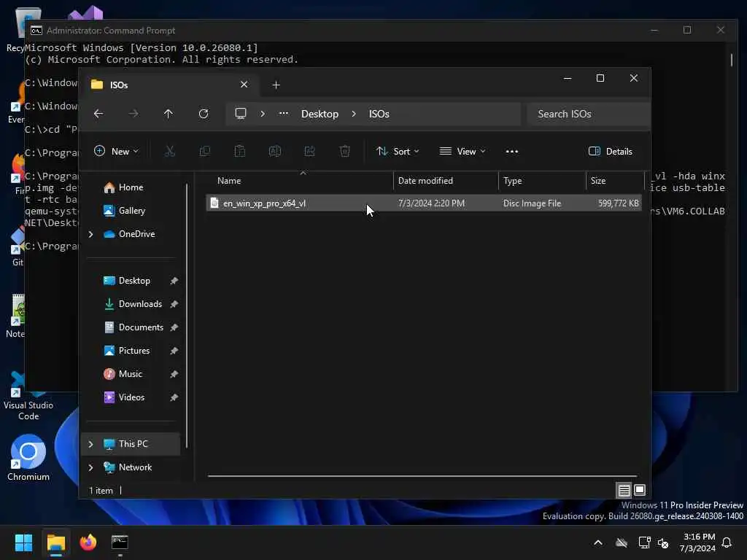The height and width of the screenshot is (560, 747).
Task: Open the Windows Start menu
Action: point(23,542)
